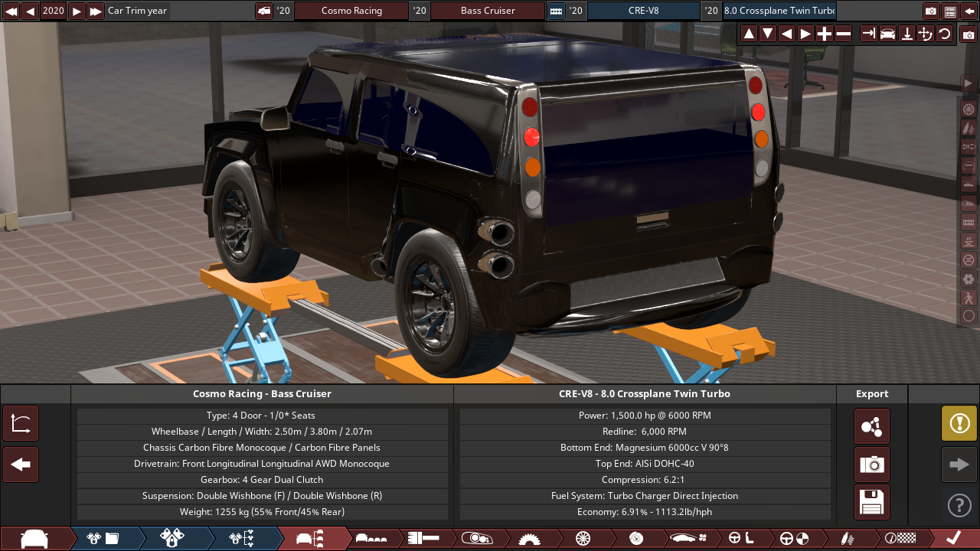Screen dimensions: 980x551
Task: Rotate camera right with the right arrow
Action: pyautogui.click(x=805, y=34)
